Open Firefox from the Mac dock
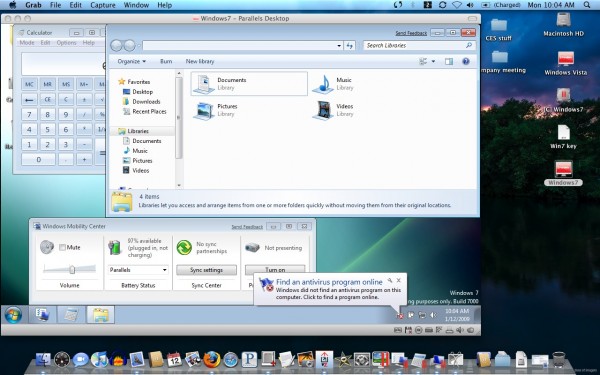Viewport: 600px width, 375px height. click(x=212, y=360)
